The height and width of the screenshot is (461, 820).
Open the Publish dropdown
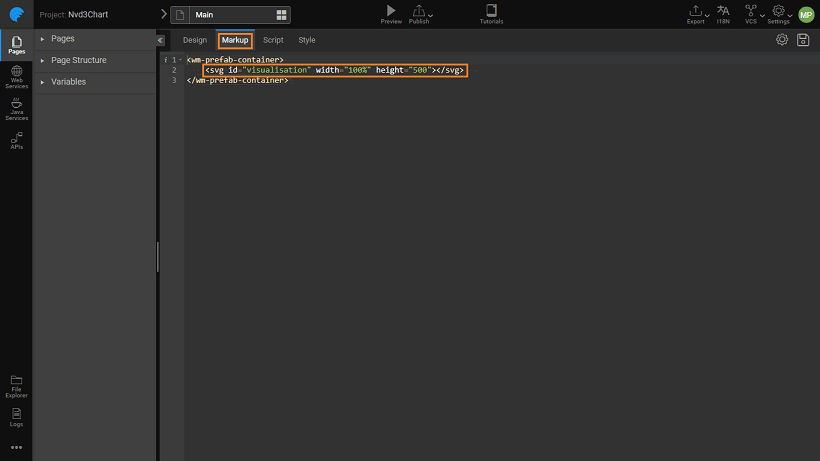(420, 13)
